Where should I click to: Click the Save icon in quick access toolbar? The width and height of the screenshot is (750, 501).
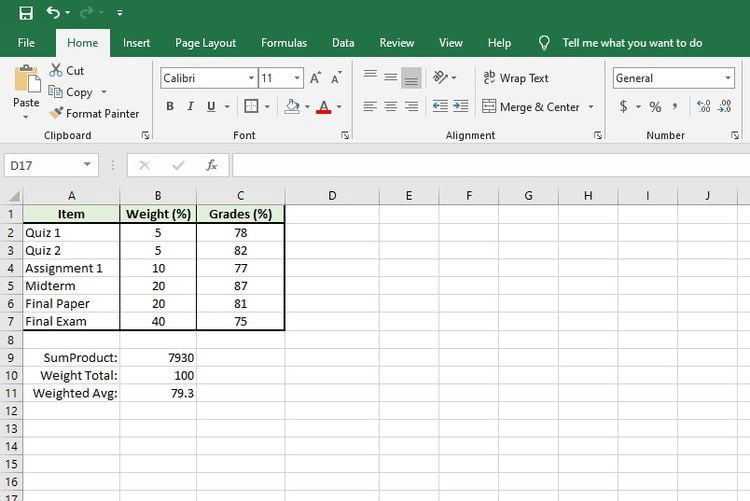(x=26, y=13)
